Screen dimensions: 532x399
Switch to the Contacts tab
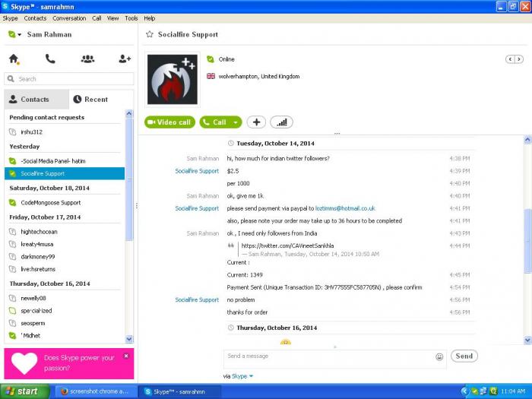pos(36,100)
